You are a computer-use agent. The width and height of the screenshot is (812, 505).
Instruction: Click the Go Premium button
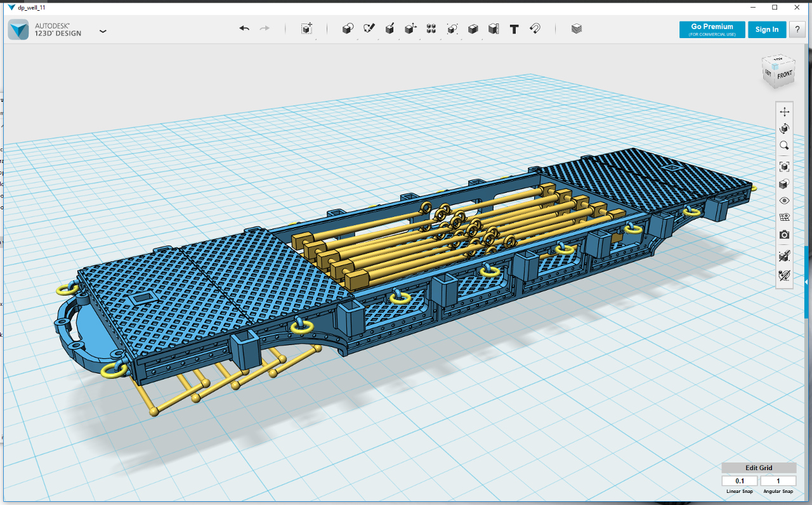pyautogui.click(x=712, y=30)
